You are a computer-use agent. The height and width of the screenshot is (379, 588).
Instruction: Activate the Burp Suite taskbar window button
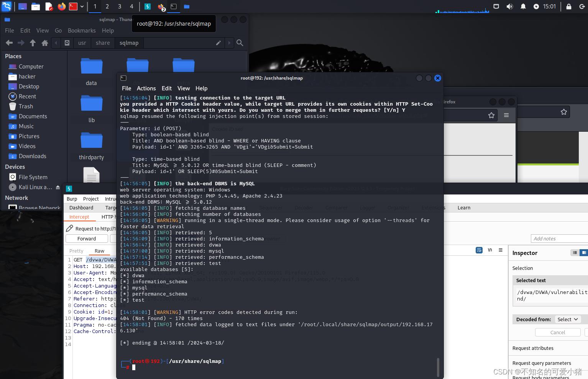click(148, 7)
